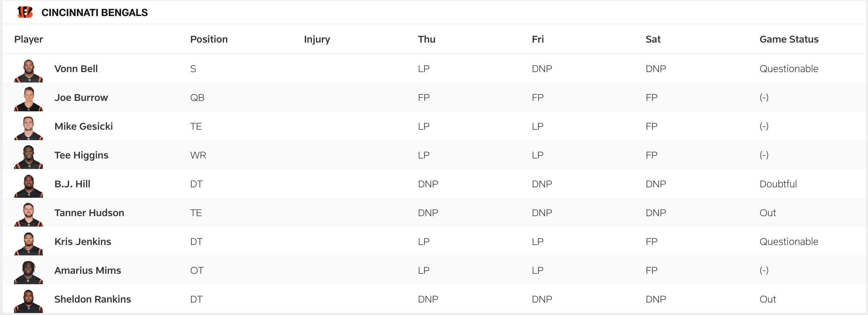Viewport: 868px width, 315px height.
Task: Select Sheldon Rankins' name entry
Action: [93, 299]
